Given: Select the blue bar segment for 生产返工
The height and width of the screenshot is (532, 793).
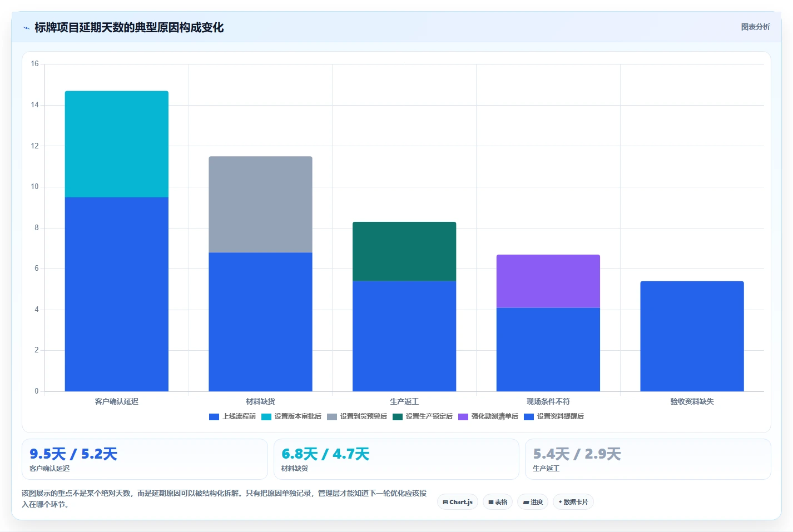Looking at the screenshot, I should [404, 336].
